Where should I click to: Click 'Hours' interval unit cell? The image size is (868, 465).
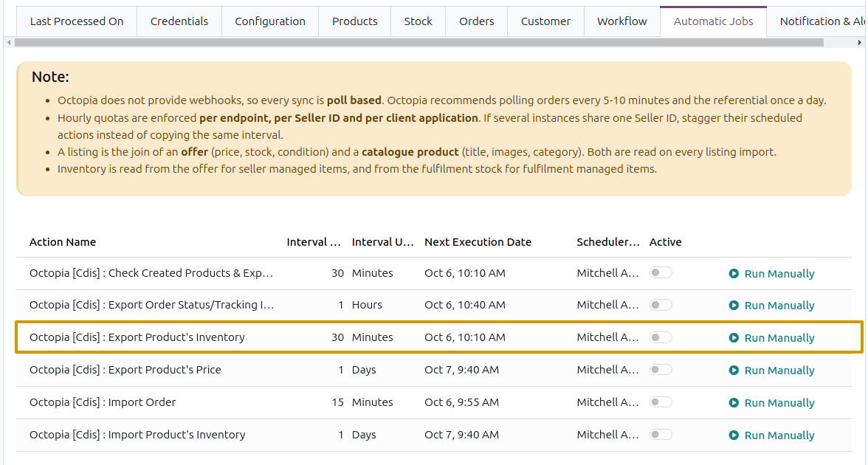point(367,305)
